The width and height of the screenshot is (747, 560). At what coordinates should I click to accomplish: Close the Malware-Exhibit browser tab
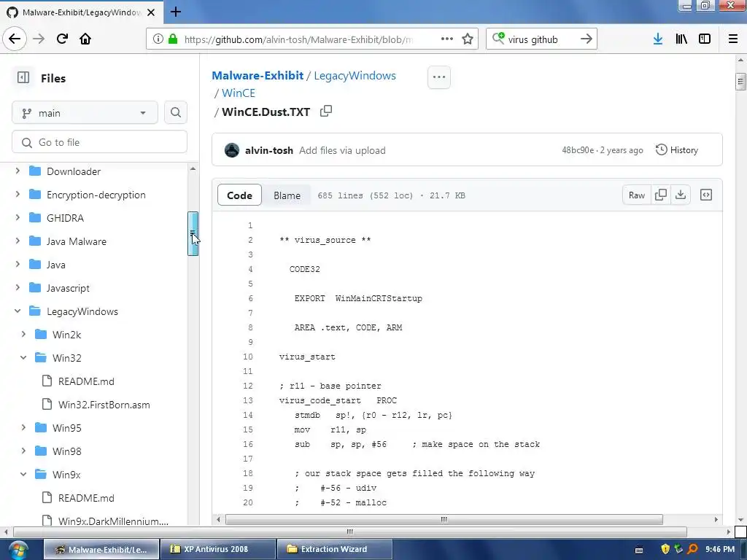point(151,12)
